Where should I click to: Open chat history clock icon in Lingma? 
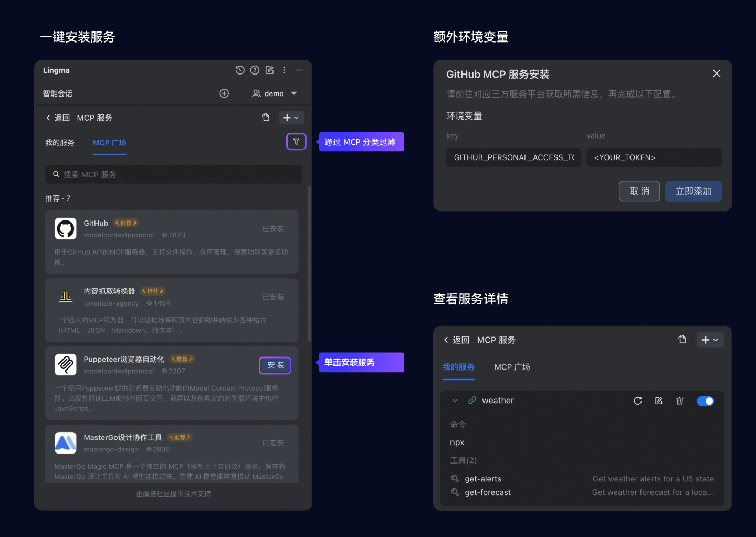(240, 70)
